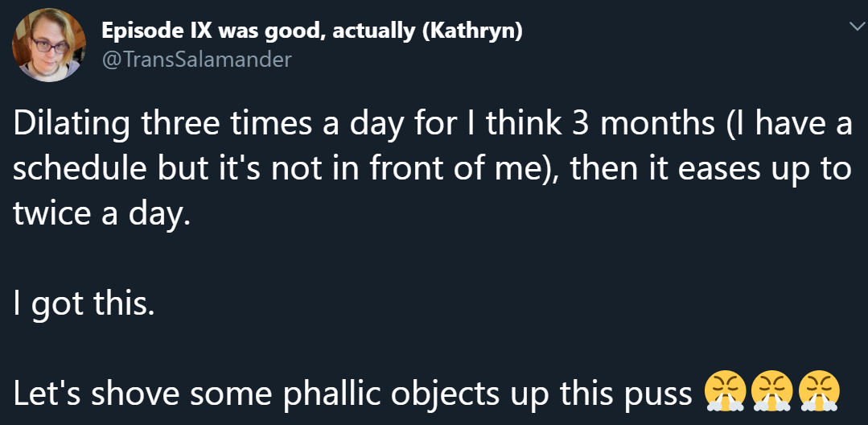Viewport: 868px width, 425px height.
Task: Click the @TransSalamander handle
Action: pyautogui.click(x=196, y=59)
